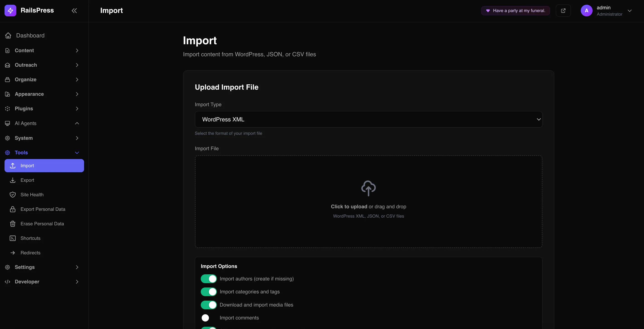Click the Site Health shield icon
Screen dimensions: 644x329
(x=13, y=195)
